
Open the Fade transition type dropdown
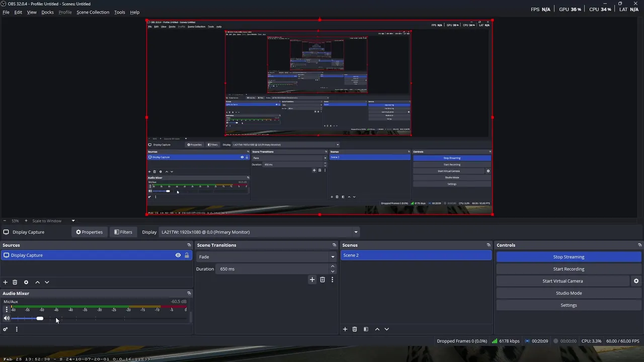(x=266, y=257)
